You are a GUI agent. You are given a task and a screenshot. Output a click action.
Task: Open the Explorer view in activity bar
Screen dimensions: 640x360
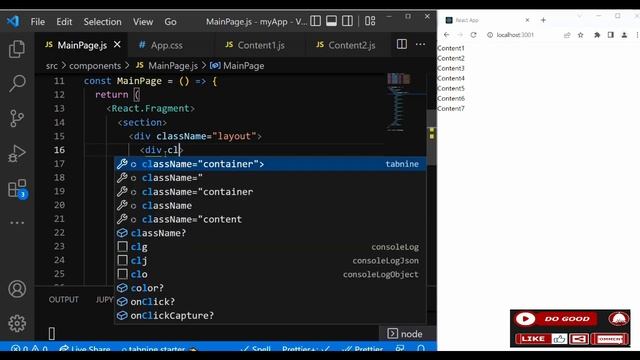click(17, 49)
